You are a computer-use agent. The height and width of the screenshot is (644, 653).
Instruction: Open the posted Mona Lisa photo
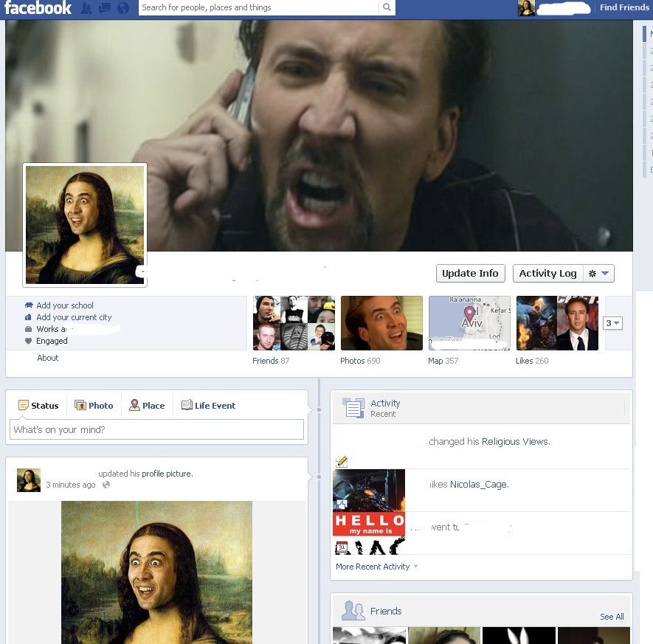[156, 572]
